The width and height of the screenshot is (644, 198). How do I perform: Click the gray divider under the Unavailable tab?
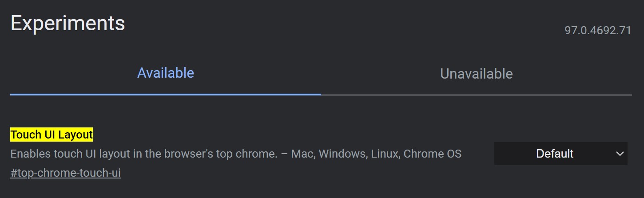click(476, 95)
